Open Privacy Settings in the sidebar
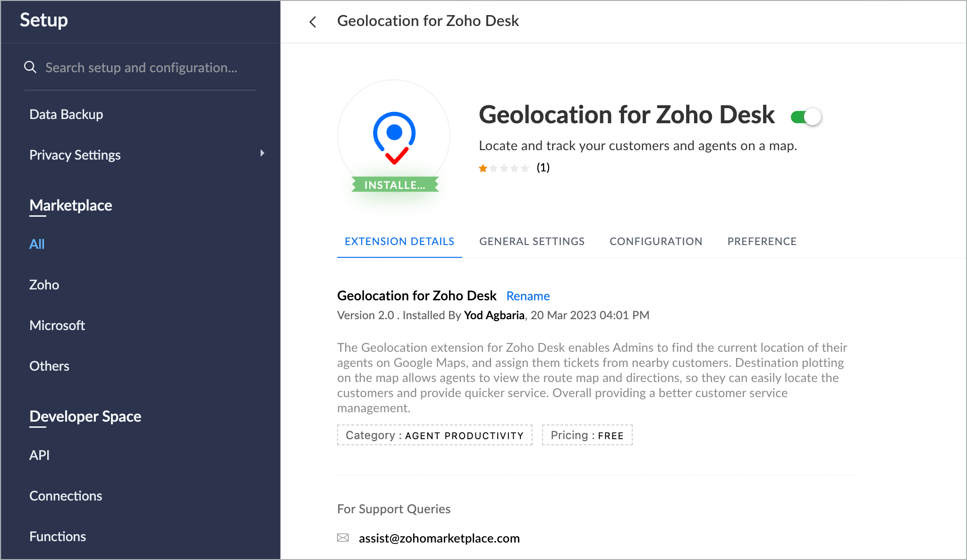967x560 pixels. click(75, 155)
